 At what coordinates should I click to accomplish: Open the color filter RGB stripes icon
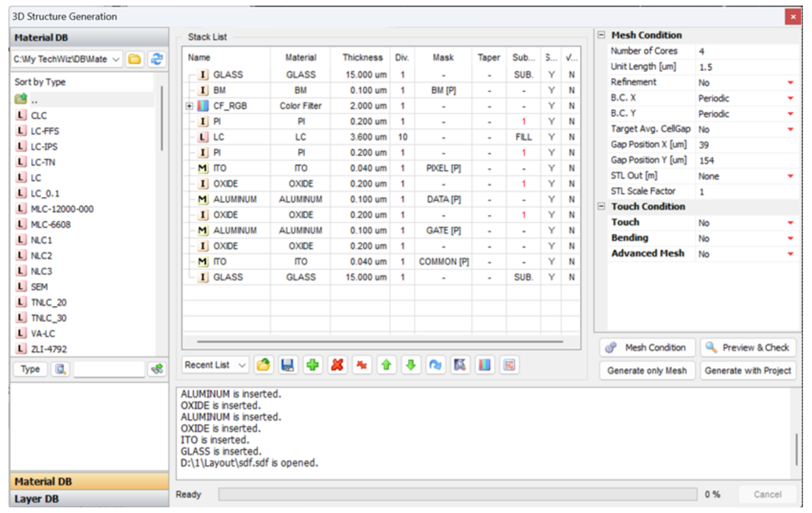click(x=485, y=365)
